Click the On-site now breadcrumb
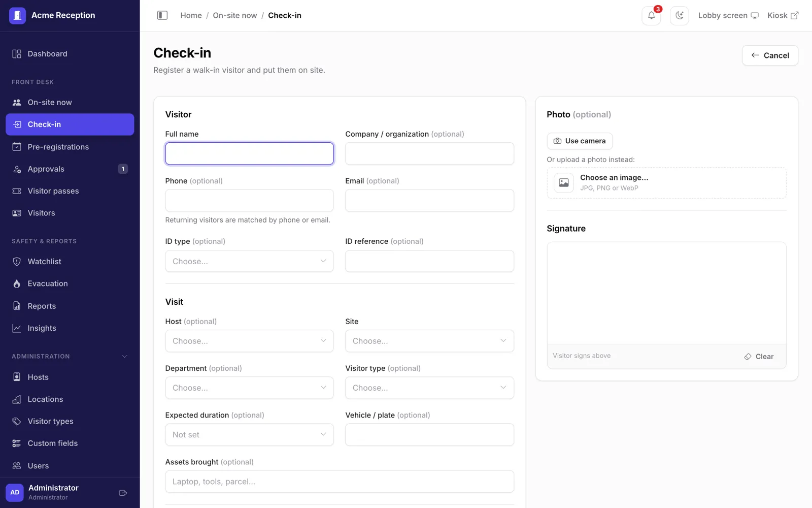This screenshot has height=508, width=812. point(235,15)
